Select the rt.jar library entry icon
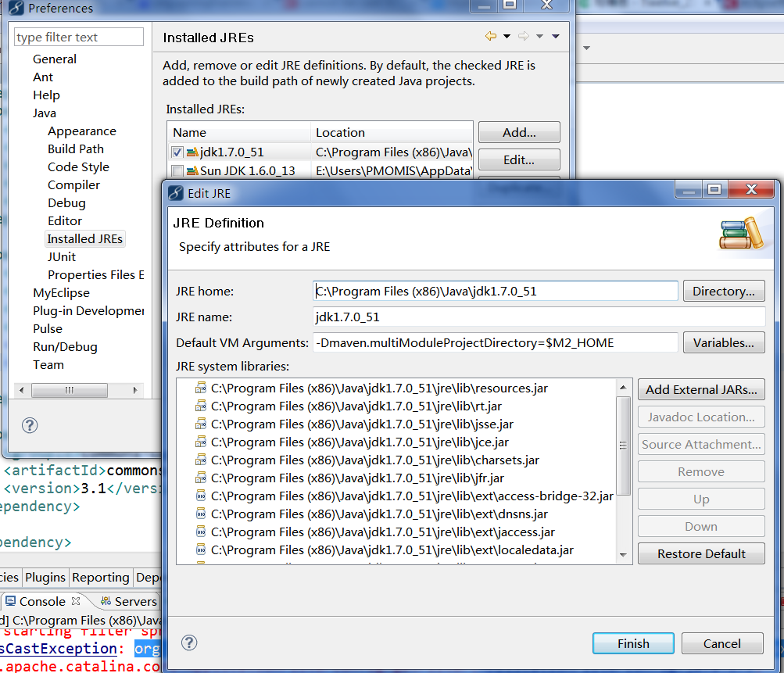 point(201,406)
